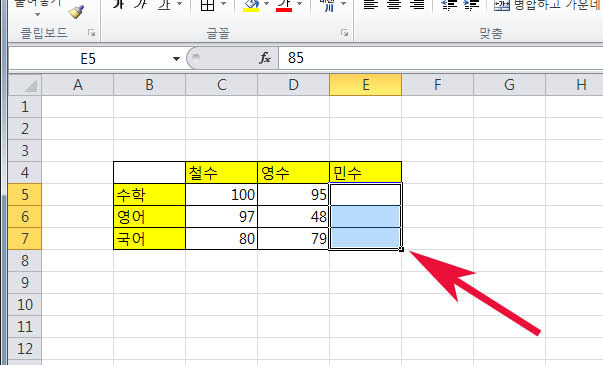Select the cell containing 영수
Screen dimensions: 603x365
click(x=293, y=172)
